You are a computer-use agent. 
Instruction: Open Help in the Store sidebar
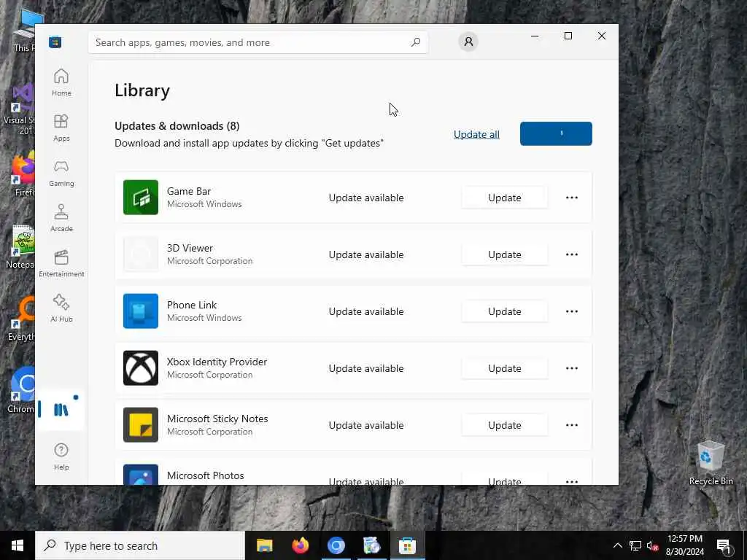tap(61, 456)
